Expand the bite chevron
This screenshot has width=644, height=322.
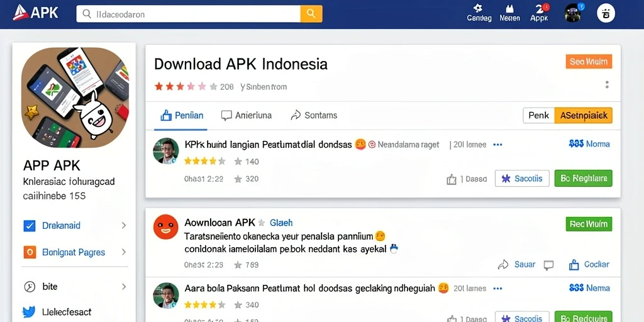[124, 287]
